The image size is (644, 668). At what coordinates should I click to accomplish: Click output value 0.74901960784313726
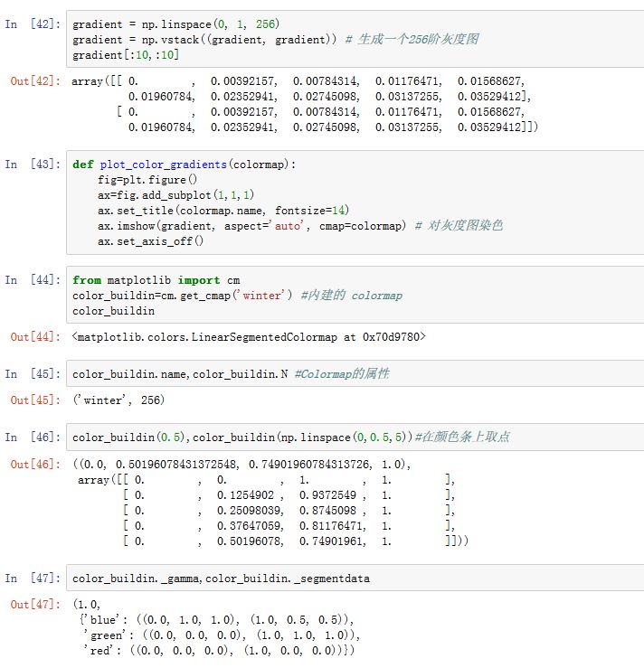310,464
